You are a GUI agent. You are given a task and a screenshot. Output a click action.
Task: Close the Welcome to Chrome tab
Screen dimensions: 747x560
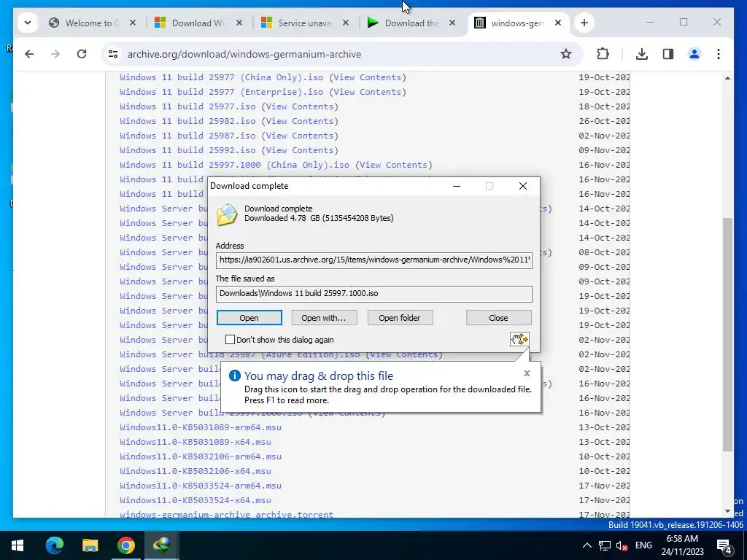(x=133, y=23)
